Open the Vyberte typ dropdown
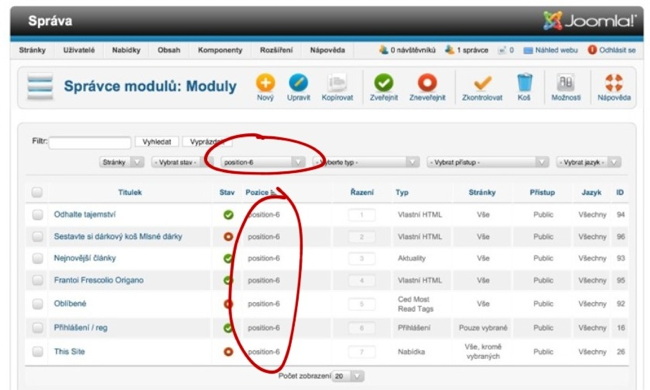This screenshot has height=390, width=650. 366,162
